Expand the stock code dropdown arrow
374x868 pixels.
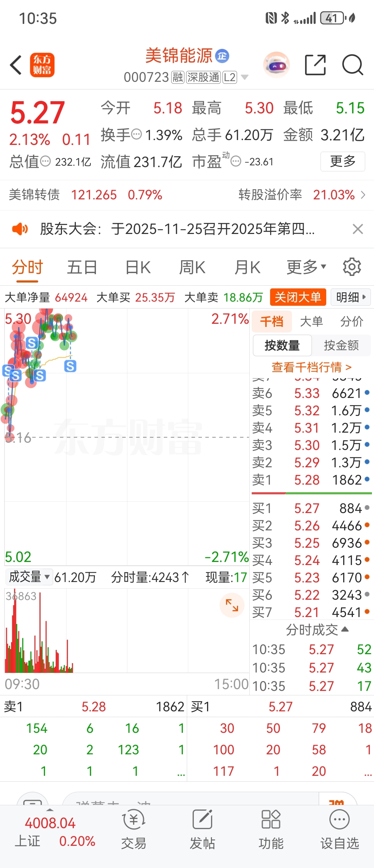point(244,77)
